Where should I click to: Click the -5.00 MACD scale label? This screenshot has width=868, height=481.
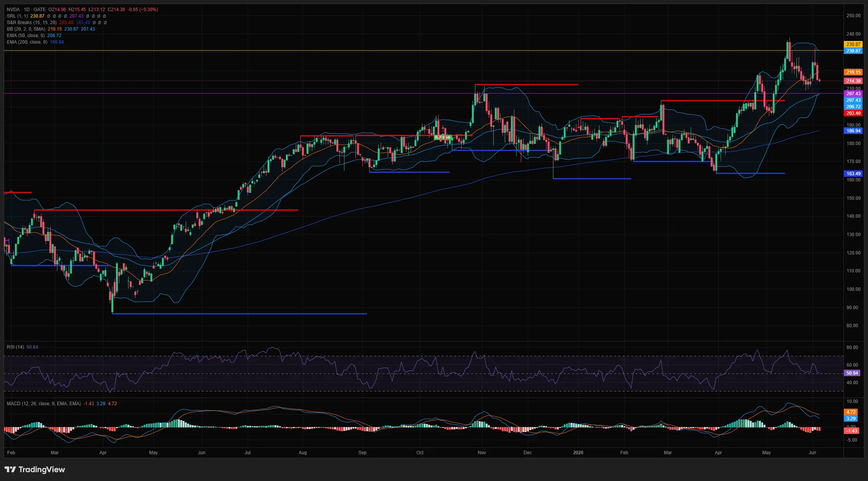pyautogui.click(x=852, y=440)
